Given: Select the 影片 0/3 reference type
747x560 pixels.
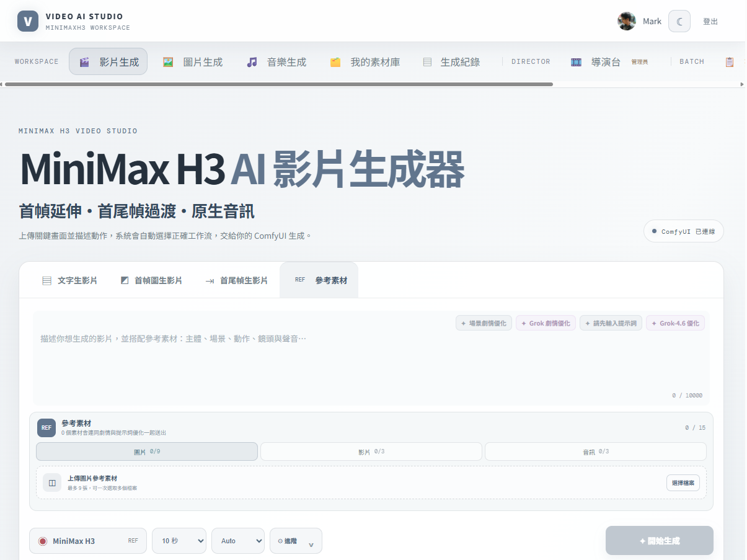Looking at the screenshot, I should tap(371, 451).
